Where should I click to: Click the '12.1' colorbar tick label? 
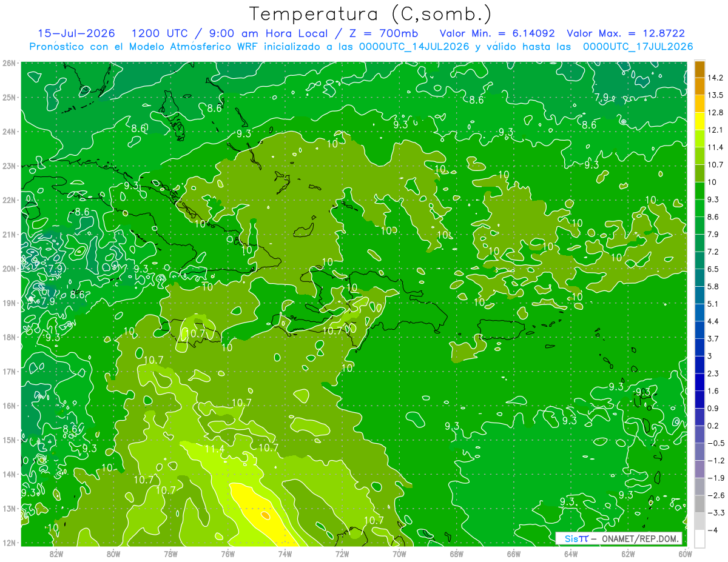coord(715,130)
